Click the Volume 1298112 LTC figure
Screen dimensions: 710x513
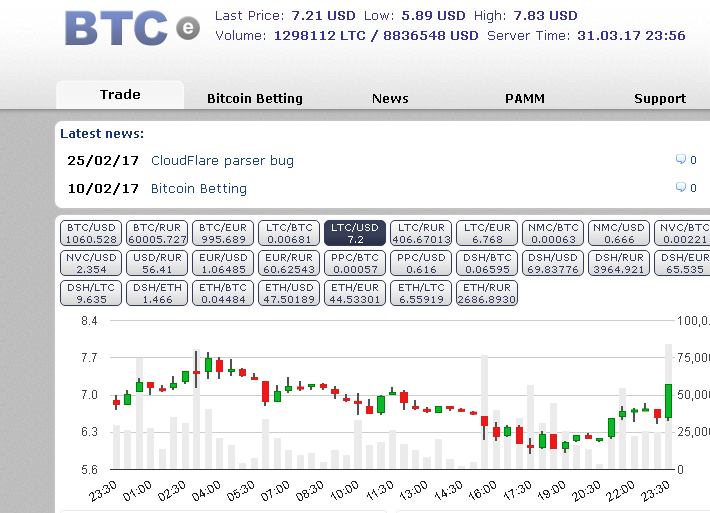pyautogui.click(x=319, y=35)
